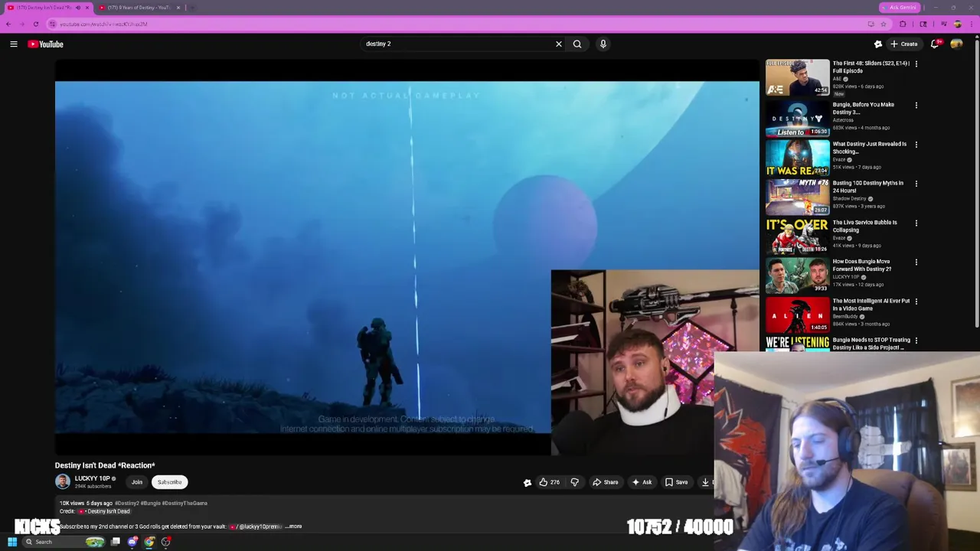Click the Create button

(x=904, y=44)
